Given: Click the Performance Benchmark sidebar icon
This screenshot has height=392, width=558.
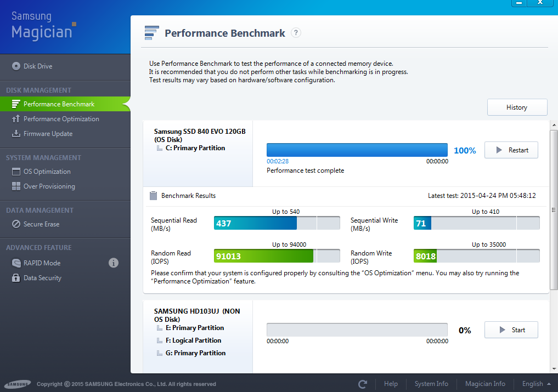Looking at the screenshot, I should pos(16,104).
